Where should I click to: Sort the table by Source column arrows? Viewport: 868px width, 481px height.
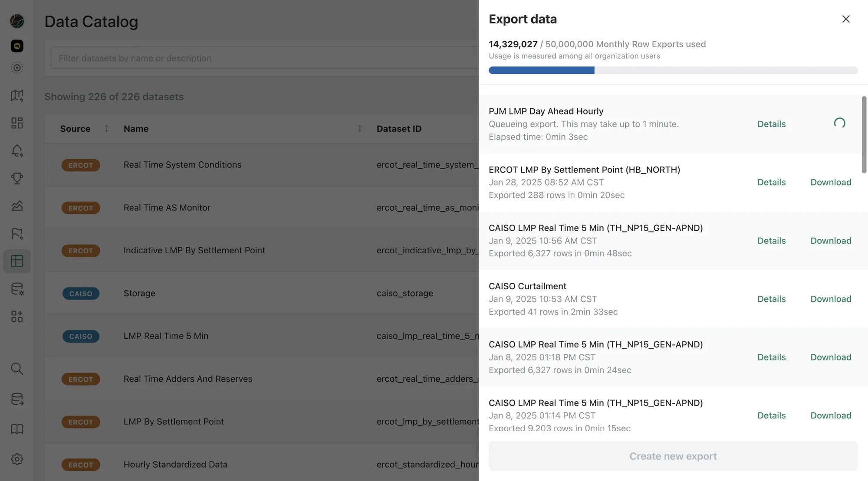(x=106, y=128)
